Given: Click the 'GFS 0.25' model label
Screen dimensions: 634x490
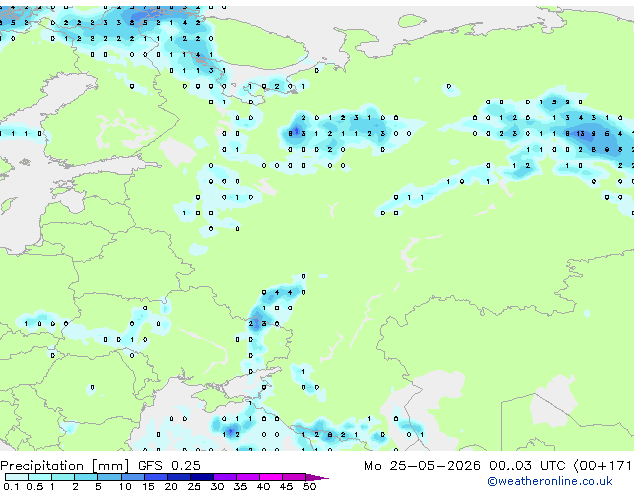Looking at the screenshot, I should (169, 466).
